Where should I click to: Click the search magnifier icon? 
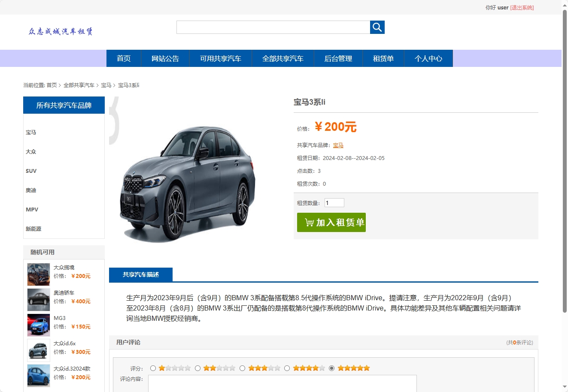(x=377, y=27)
